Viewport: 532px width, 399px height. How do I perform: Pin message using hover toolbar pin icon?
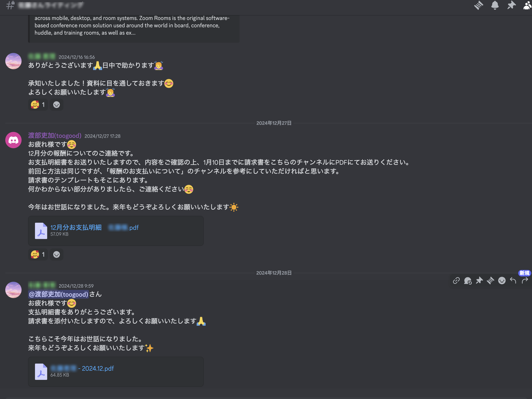[x=479, y=281]
